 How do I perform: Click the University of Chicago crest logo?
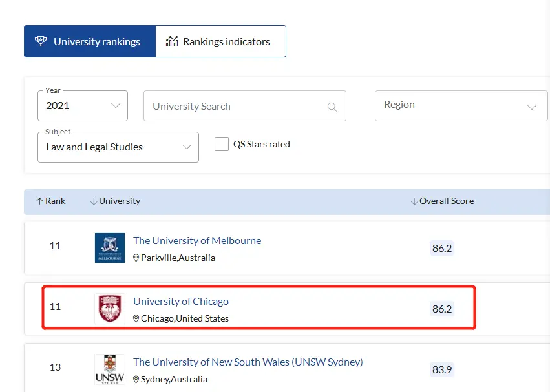click(110, 309)
